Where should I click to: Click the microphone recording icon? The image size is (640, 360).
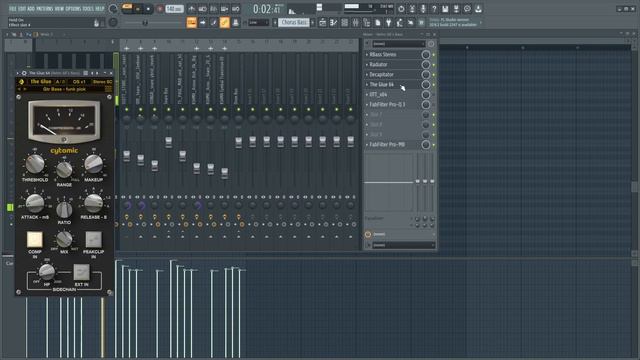point(423,9)
